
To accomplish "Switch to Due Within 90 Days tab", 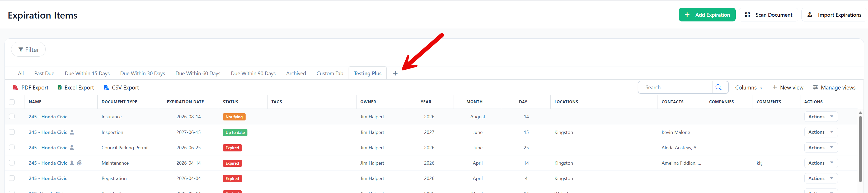I will coord(253,73).
